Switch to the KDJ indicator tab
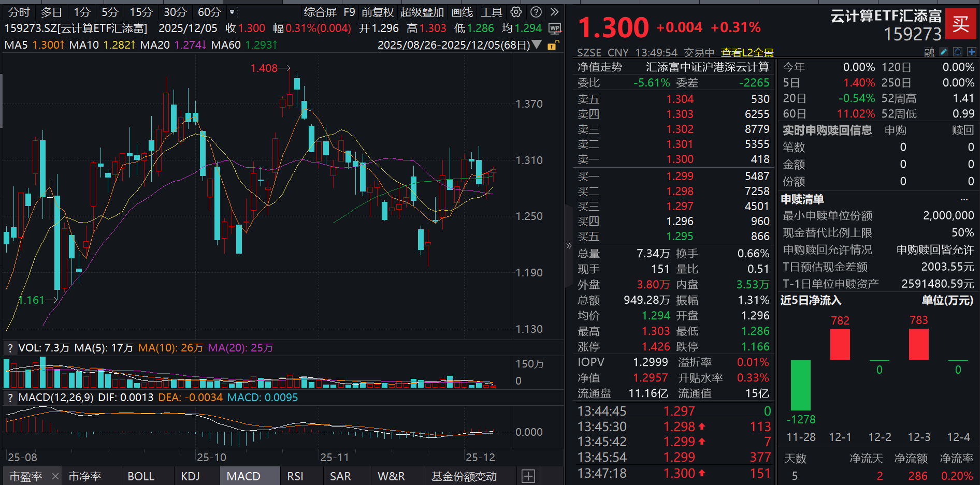 (191, 475)
